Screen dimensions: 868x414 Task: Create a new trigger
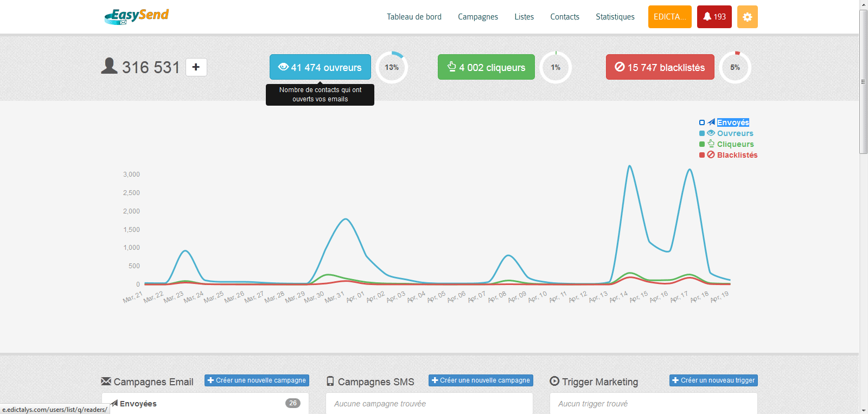tap(713, 380)
